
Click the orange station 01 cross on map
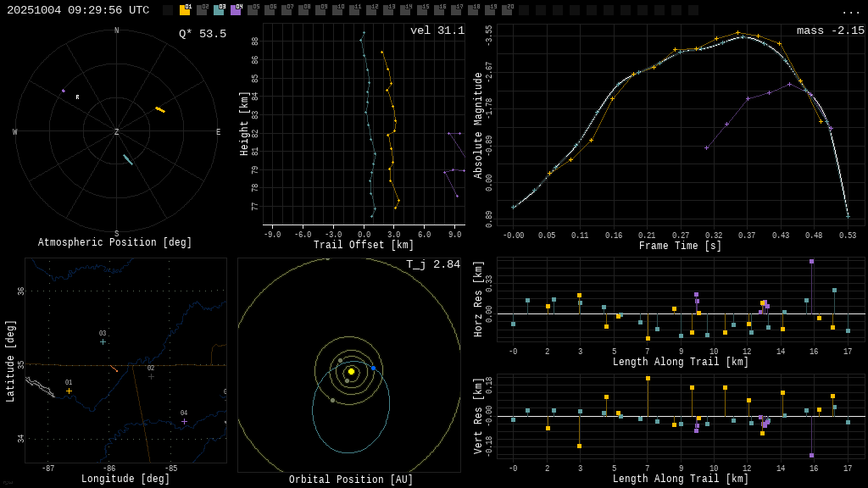[70, 391]
